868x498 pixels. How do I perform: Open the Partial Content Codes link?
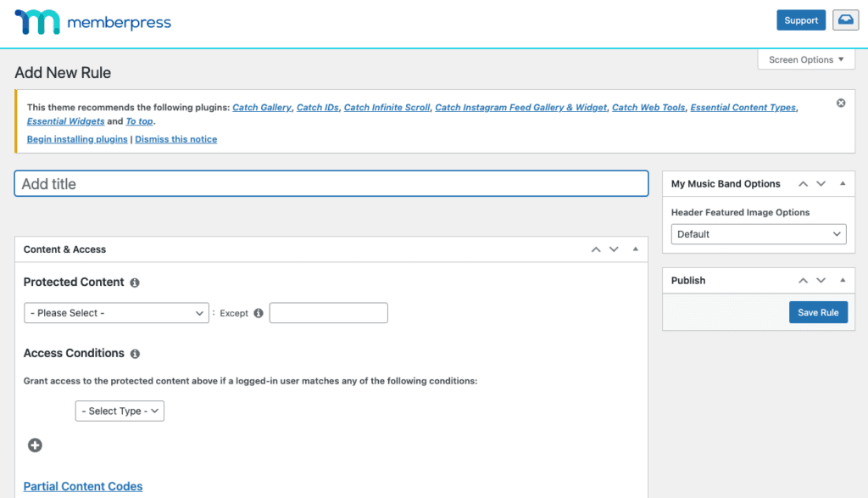click(83, 486)
